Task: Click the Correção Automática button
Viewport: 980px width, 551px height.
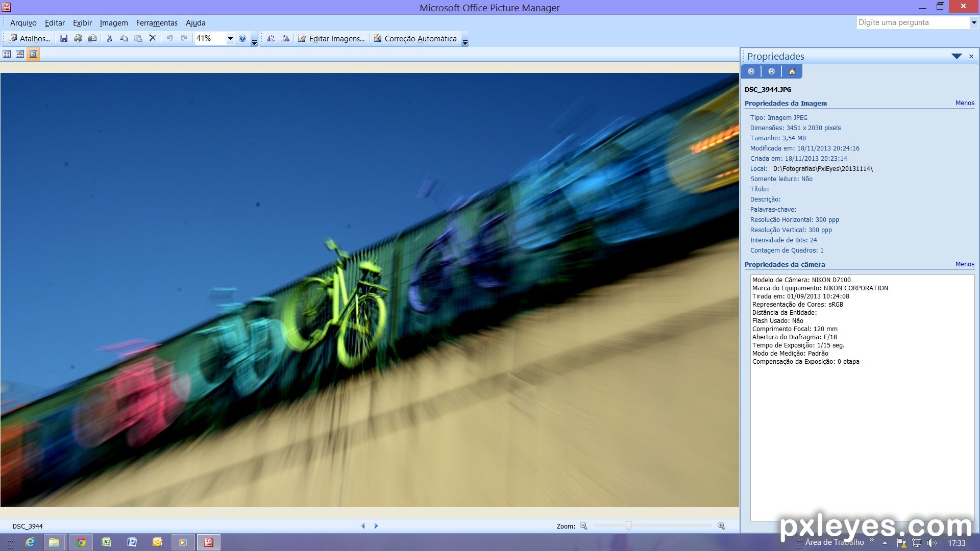Action: 415,38
